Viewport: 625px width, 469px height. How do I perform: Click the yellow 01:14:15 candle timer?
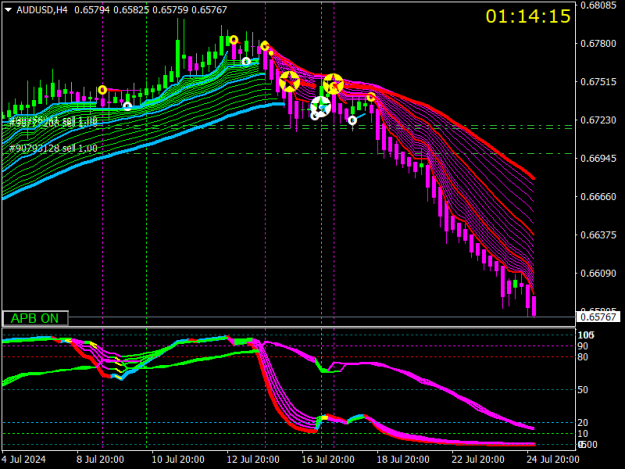click(528, 16)
